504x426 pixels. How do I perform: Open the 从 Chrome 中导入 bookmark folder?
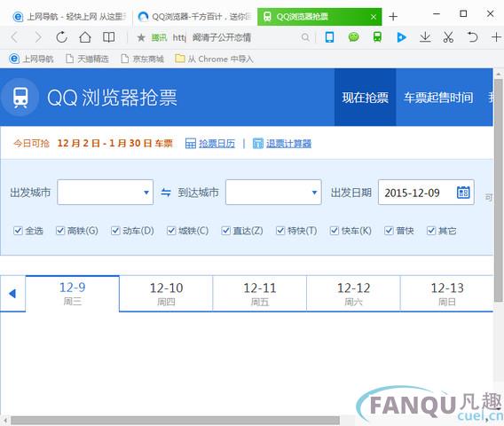coord(214,59)
